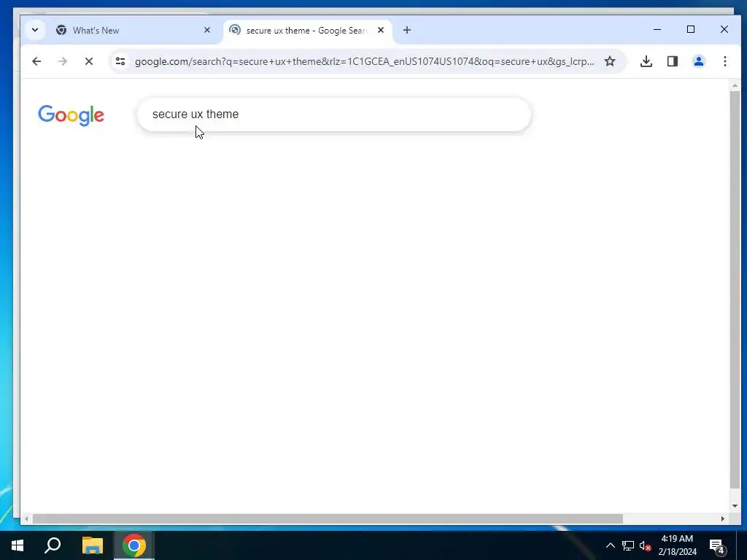Show hidden system tray icons

[610, 545]
